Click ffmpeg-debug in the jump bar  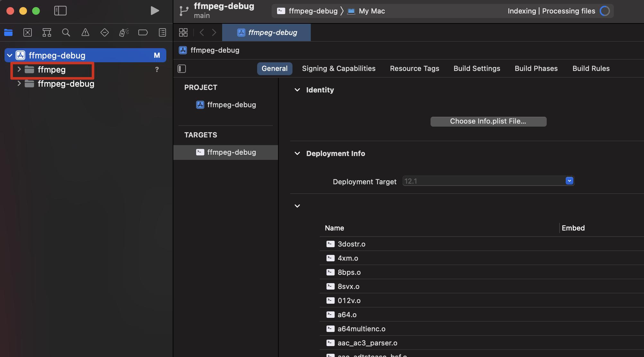click(x=215, y=50)
